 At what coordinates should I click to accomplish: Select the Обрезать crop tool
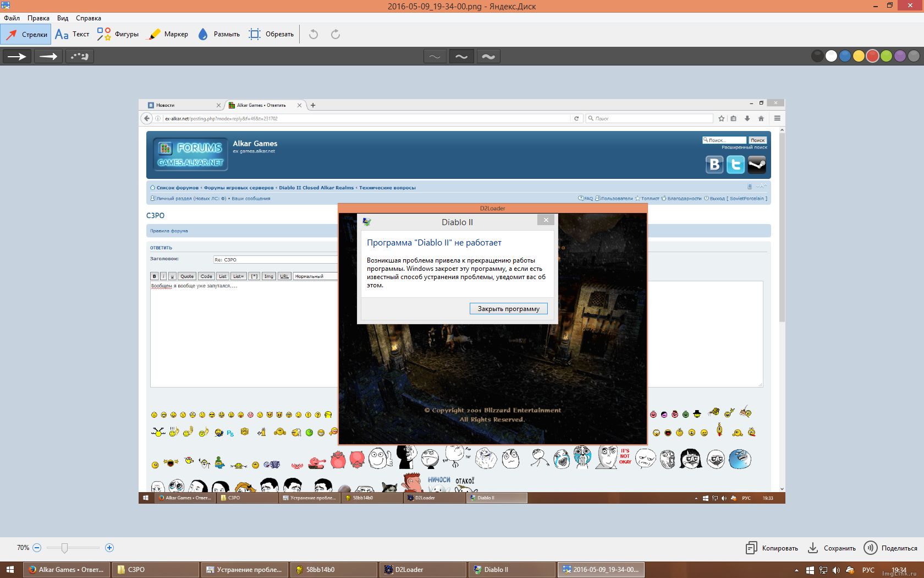click(x=271, y=34)
